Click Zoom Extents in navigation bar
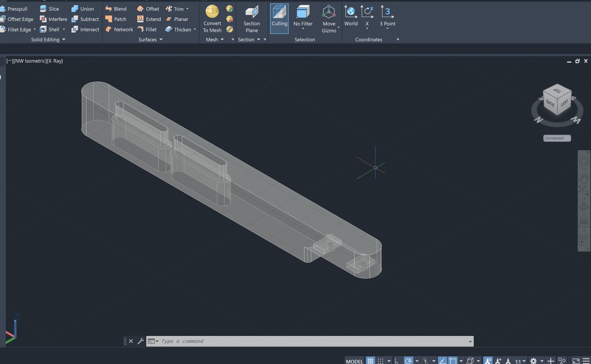The height and width of the screenshot is (364, 591). 584,191
